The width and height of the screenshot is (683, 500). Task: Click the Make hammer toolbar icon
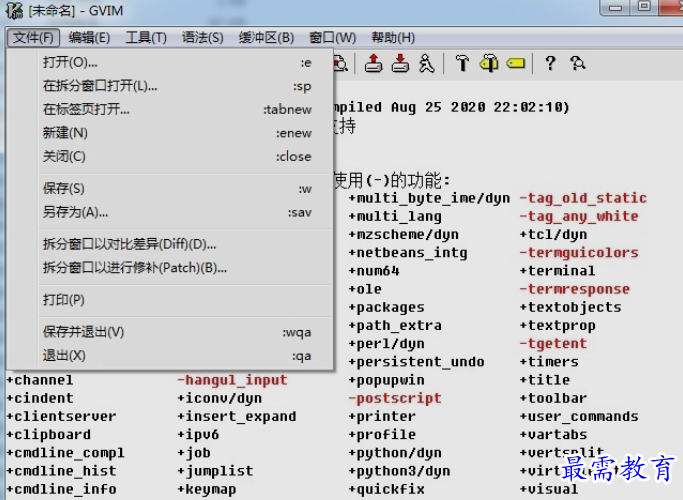(x=462, y=64)
